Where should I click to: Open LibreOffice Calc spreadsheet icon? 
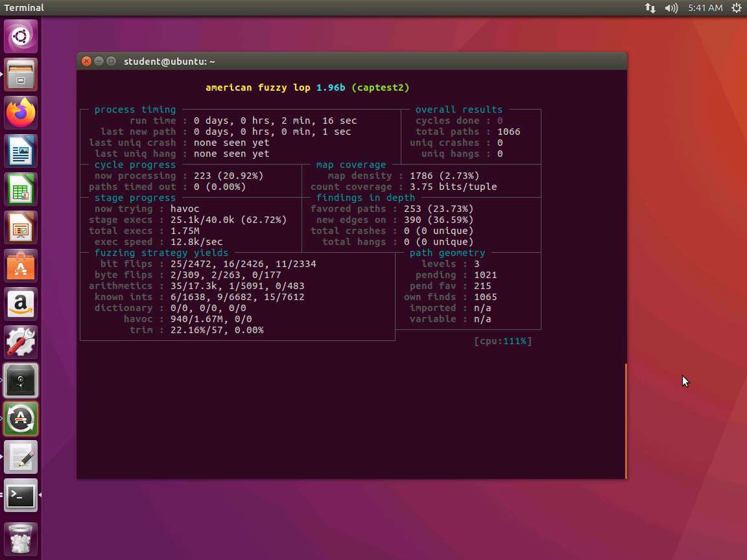click(21, 190)
